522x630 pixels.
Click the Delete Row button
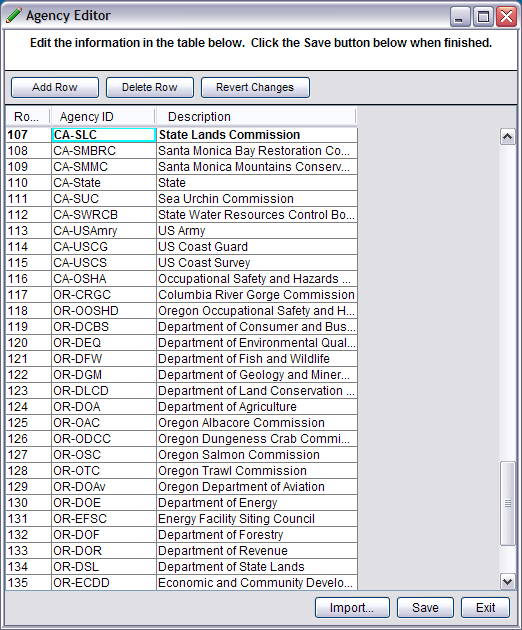[x=149, y=87]
